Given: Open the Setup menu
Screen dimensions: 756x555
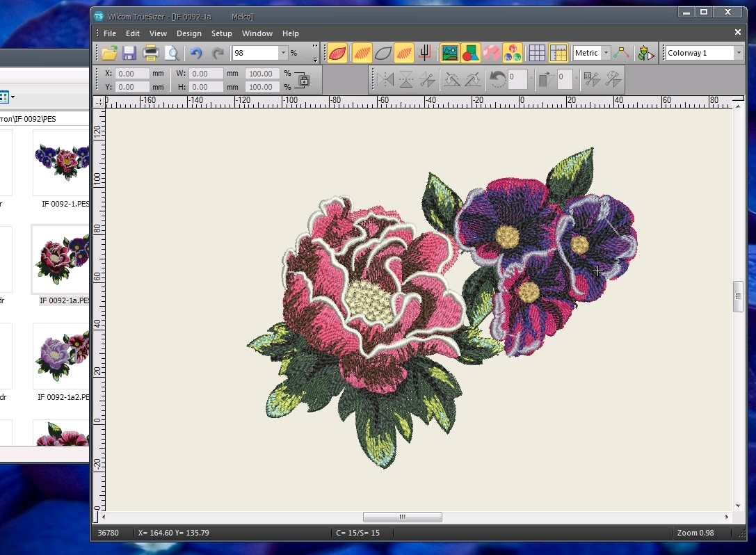Looking at the screenshot, I should click(x=222, y=33).
